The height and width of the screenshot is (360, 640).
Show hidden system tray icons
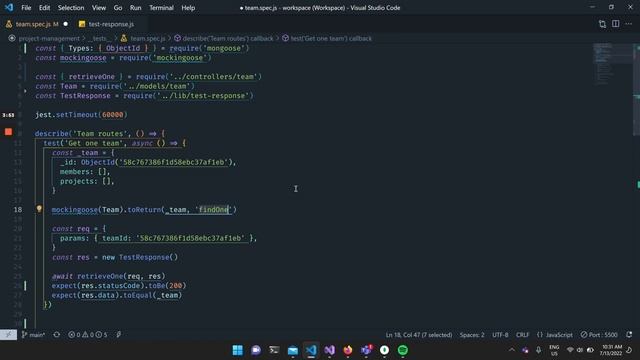coord(511,350)
